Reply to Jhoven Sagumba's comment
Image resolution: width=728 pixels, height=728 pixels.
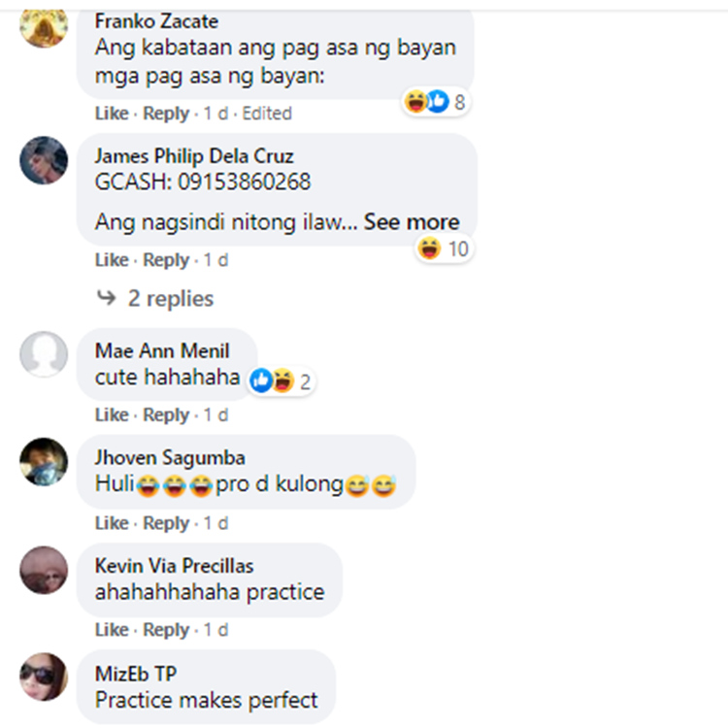pyautogui.click(x=166, y=523)
